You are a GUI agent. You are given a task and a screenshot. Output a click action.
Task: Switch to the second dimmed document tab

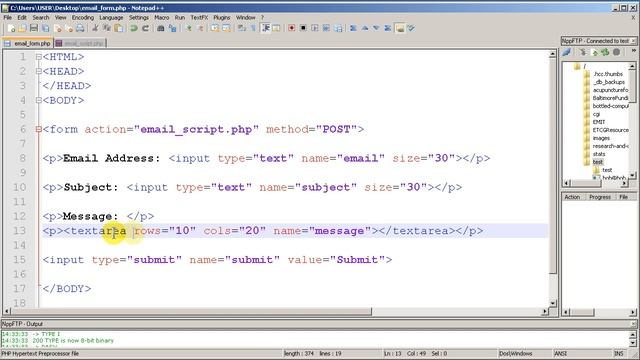80,43
